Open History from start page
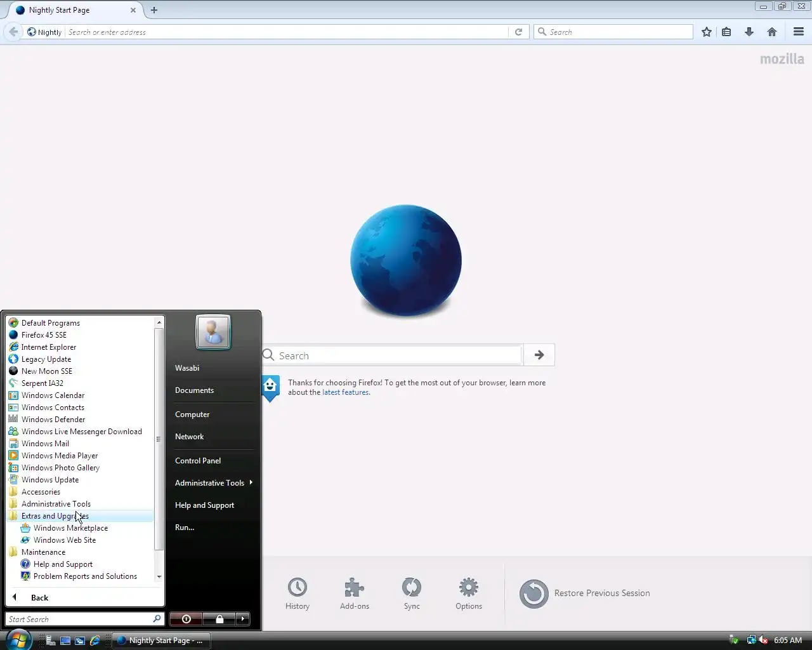 pos(297,594)
